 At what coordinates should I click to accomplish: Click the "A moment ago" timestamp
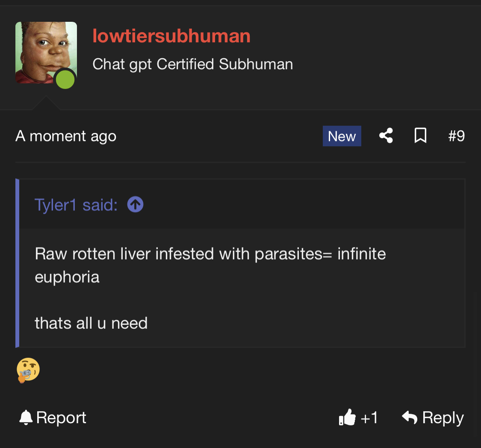pyautogui.click(x=66, y=136)
